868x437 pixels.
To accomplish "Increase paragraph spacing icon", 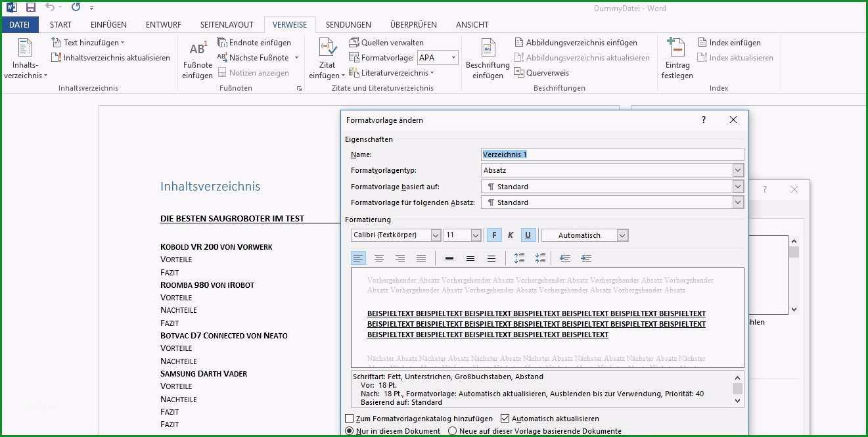I will pos(519,258).
